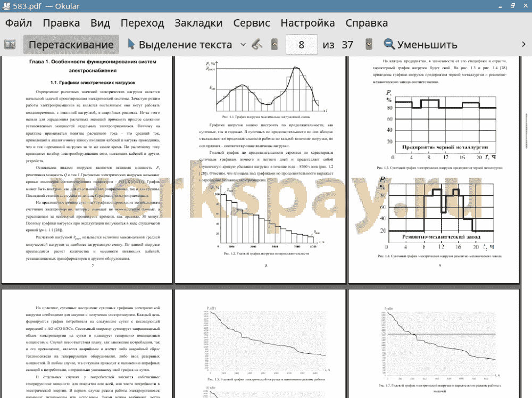Screen dimensions: 532x398
Task: Click the 'из 37' page count button
Action: [x=338, y=45]
